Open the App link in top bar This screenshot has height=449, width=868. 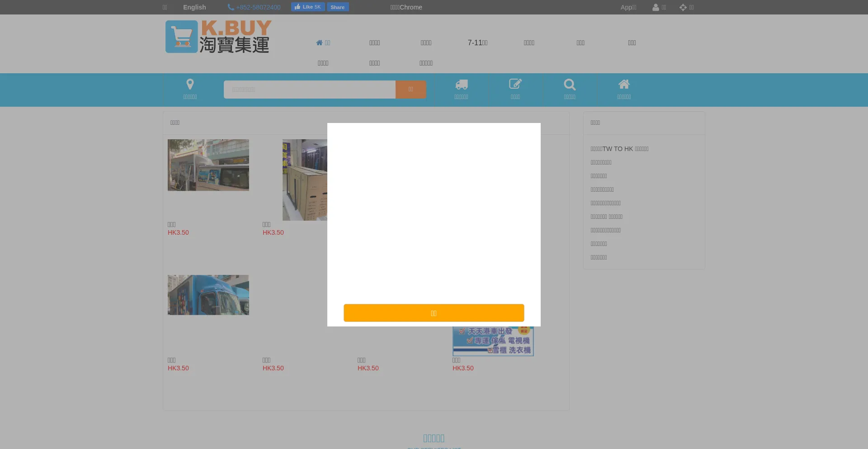(628, 7)
